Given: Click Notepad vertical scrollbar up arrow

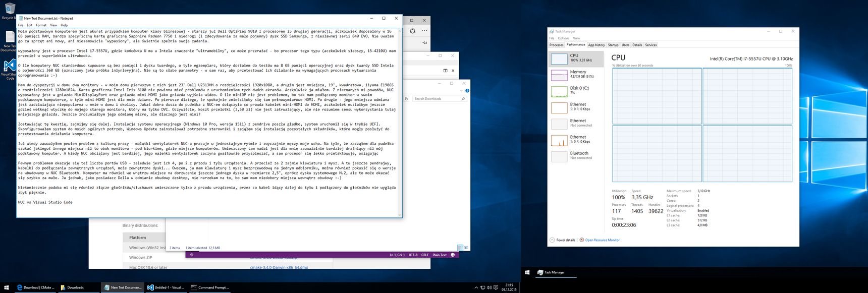Looking at the screenshot, I should click(x=400, y=30).
